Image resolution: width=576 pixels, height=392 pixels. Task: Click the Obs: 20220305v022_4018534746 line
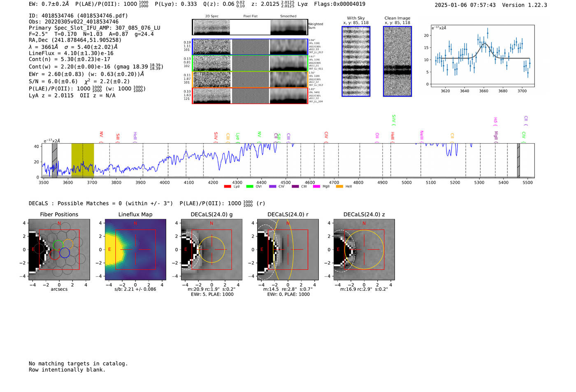(x=74, y=22)
